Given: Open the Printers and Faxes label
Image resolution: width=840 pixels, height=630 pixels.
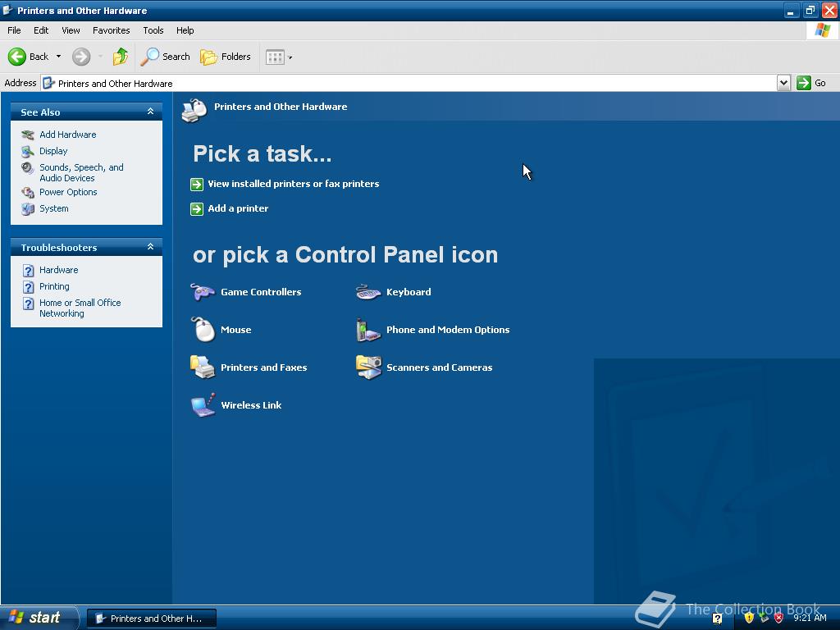Looking at the screenshot, I should tap(263, 367).
